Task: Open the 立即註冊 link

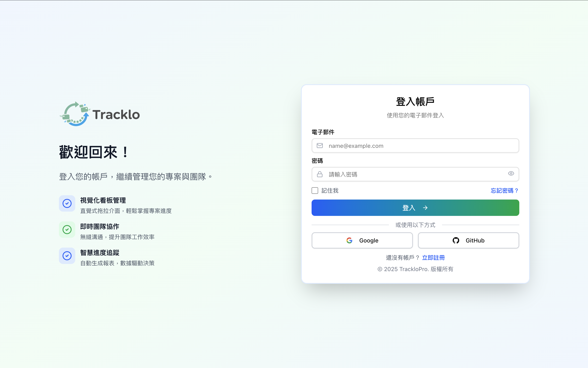Action: pyautogui.click(x=433, y=258)
